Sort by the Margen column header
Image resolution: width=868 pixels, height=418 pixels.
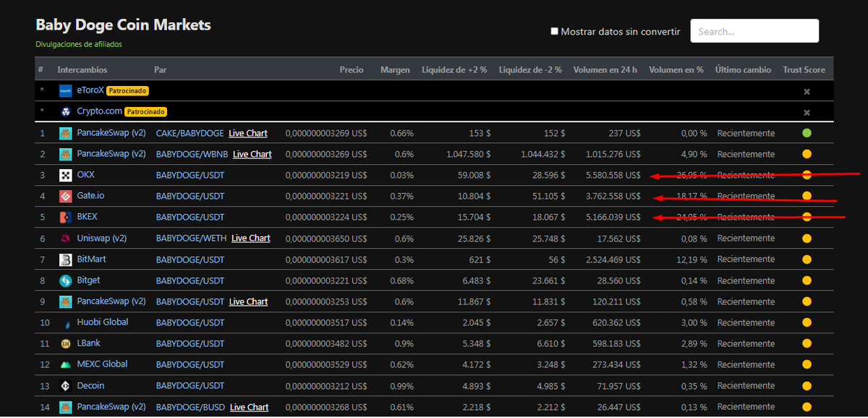click(395, 70)
